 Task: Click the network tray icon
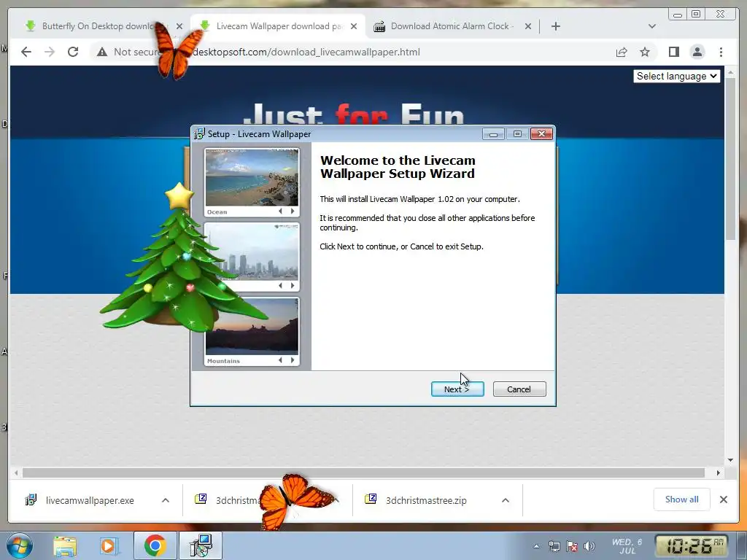click(554, 547)
